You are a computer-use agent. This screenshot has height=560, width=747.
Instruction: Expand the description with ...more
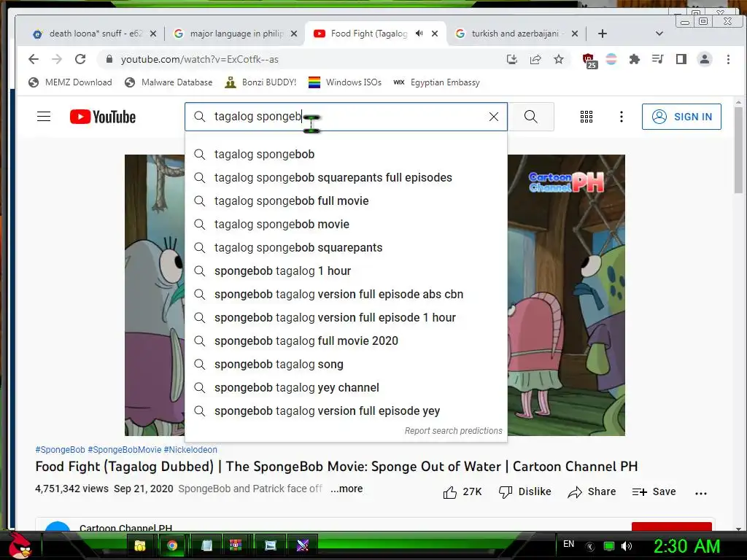tap(347, 489)
